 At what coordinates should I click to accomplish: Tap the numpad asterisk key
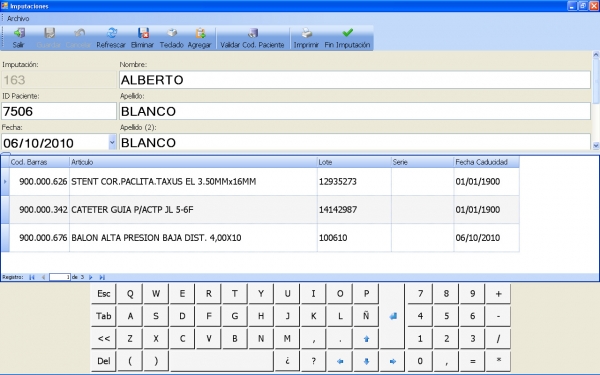pyautogui.click(x=498, y=361)
